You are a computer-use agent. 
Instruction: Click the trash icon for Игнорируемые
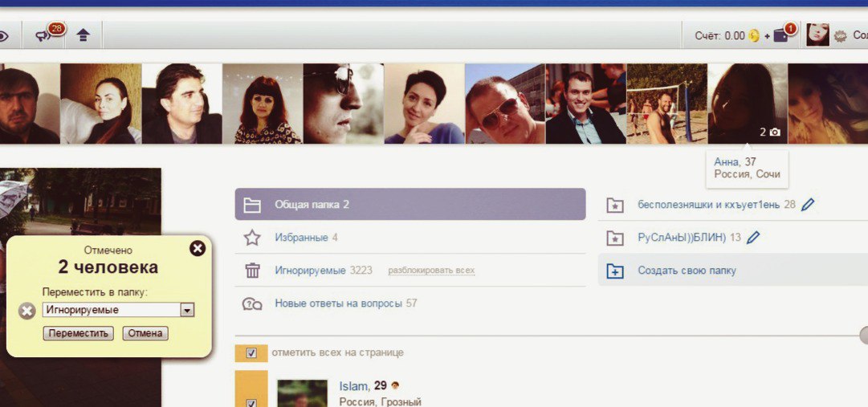click(252, 271)
